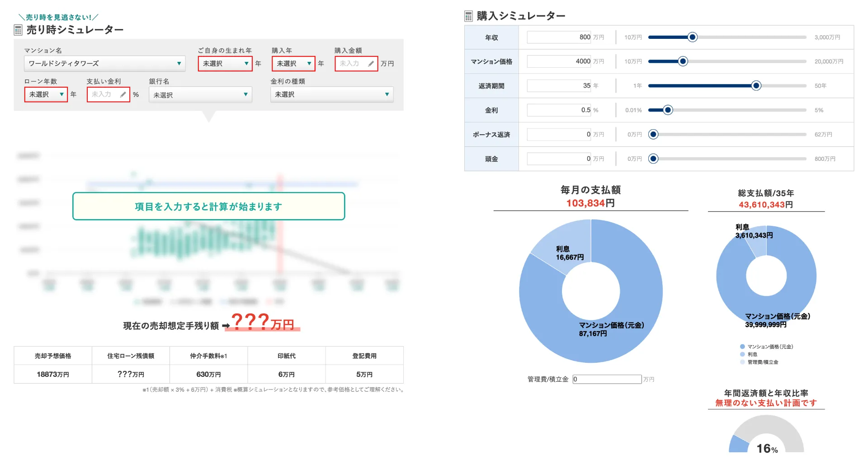868x459 pixels.
Task: Expand the 金利の種類 dropdown
Action: [x=332, y=94]
